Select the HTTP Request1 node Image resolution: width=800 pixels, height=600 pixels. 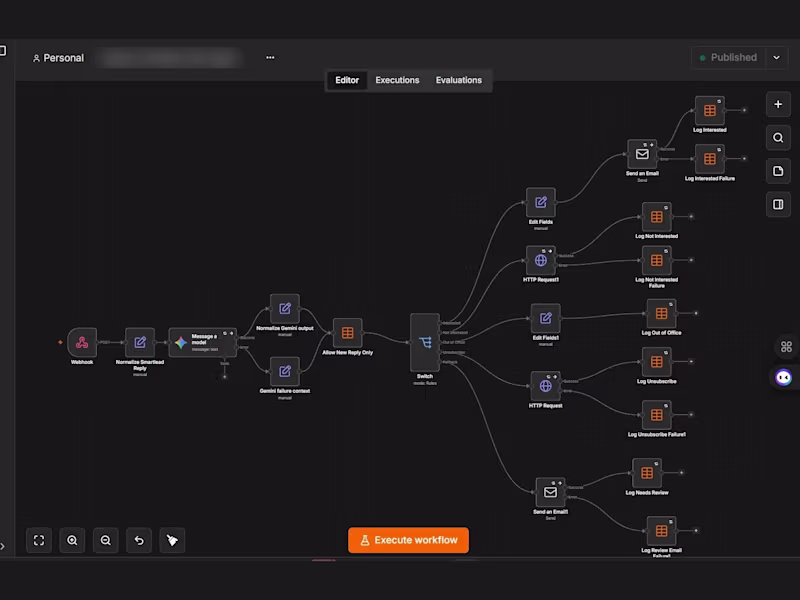tap(541, 260)
